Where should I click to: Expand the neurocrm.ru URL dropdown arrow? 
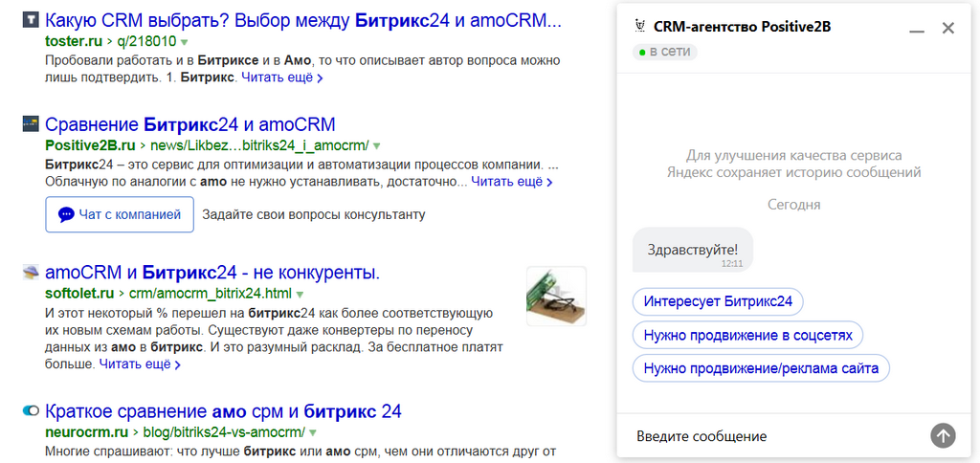[x=313, y=432]
